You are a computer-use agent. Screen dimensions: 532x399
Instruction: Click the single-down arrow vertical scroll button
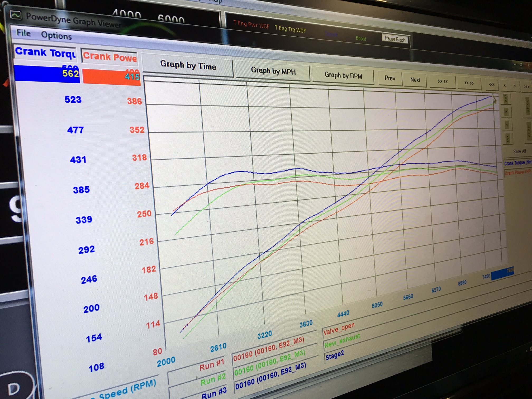[507, 125]
